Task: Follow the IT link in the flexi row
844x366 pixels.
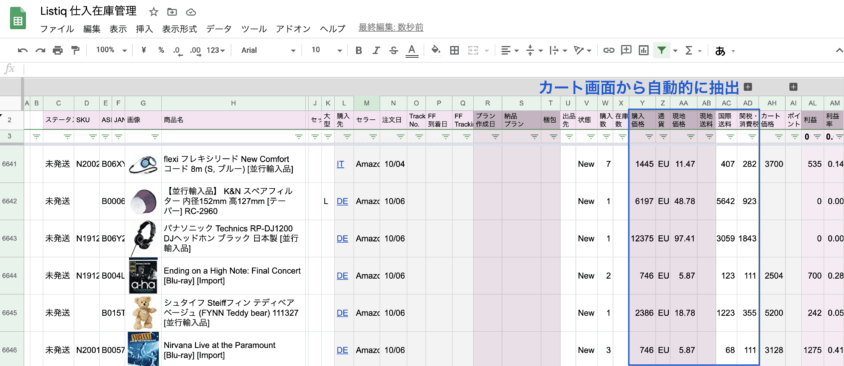Action: click(340, 164)
